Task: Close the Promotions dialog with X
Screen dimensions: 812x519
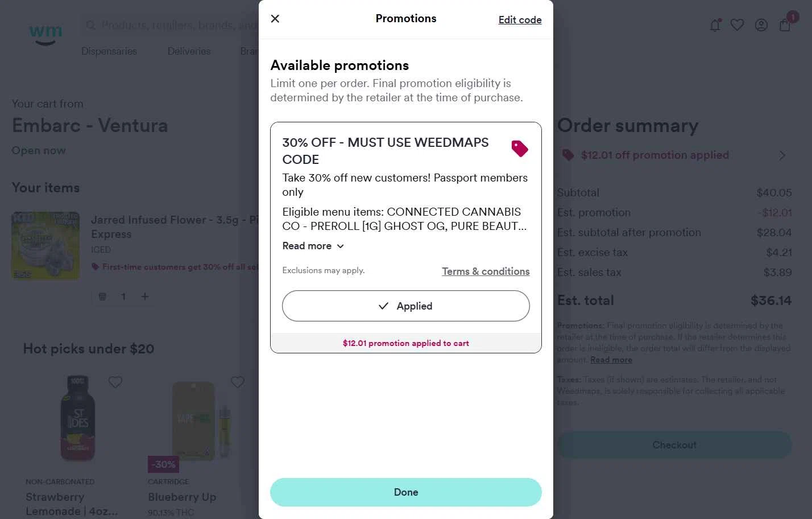Action: 275,19
